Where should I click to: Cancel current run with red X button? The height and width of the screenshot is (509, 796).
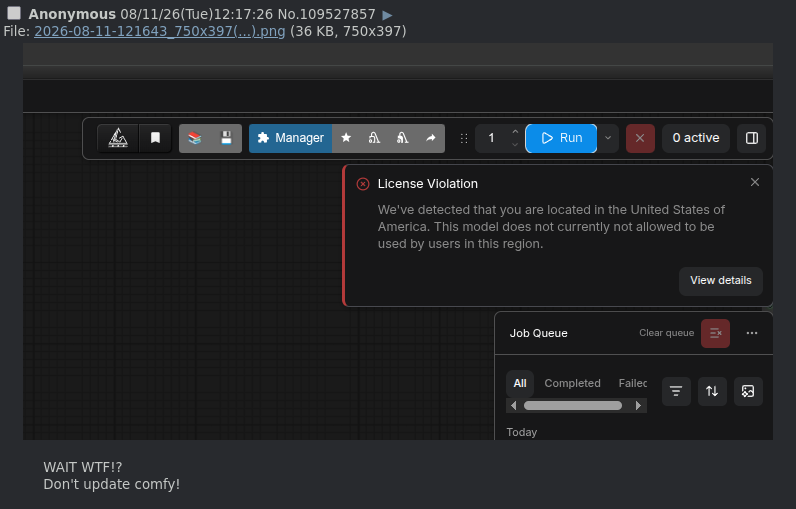pyautogui.click(x=640, y=139)
